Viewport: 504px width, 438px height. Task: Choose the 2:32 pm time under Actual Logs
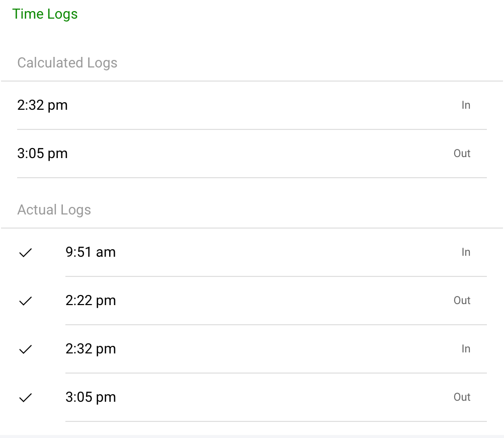(x=91, y=349)
